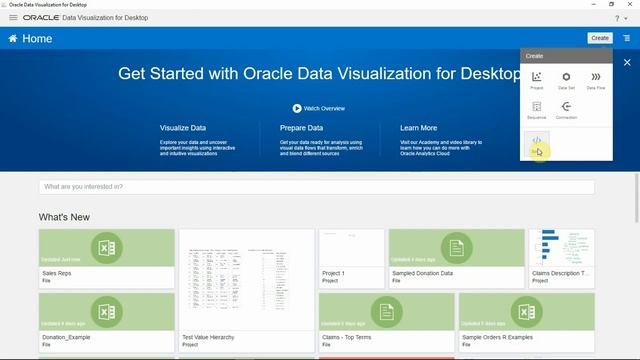640x360 pixels.
Task: Open the Claims - Top Terms file
Action: pyautogui.click(x=387, y=322)
